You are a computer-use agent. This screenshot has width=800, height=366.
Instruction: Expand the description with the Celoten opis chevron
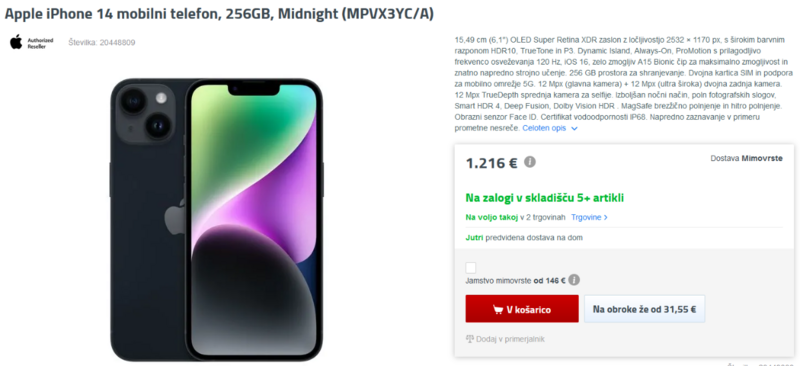[x=574, y=129]
